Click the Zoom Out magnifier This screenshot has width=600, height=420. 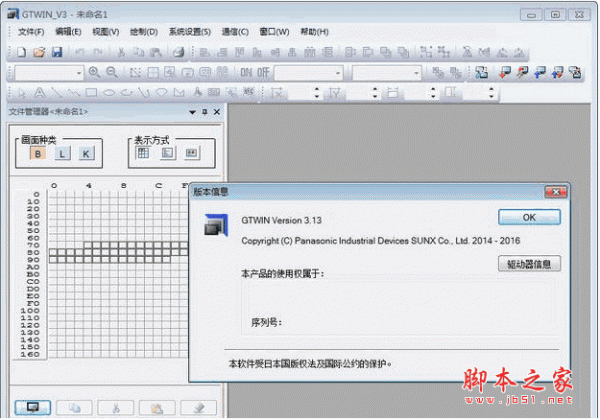coord(112,72)
